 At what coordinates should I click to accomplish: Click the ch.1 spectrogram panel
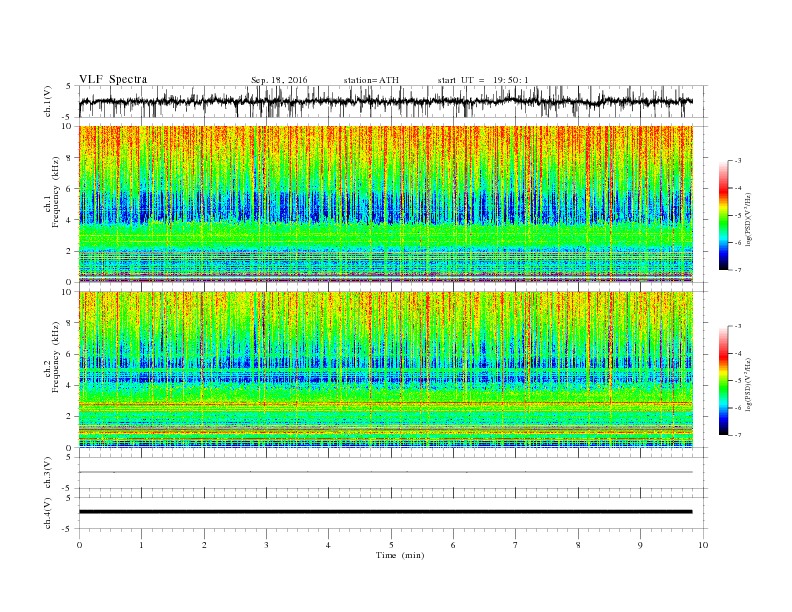385,204
